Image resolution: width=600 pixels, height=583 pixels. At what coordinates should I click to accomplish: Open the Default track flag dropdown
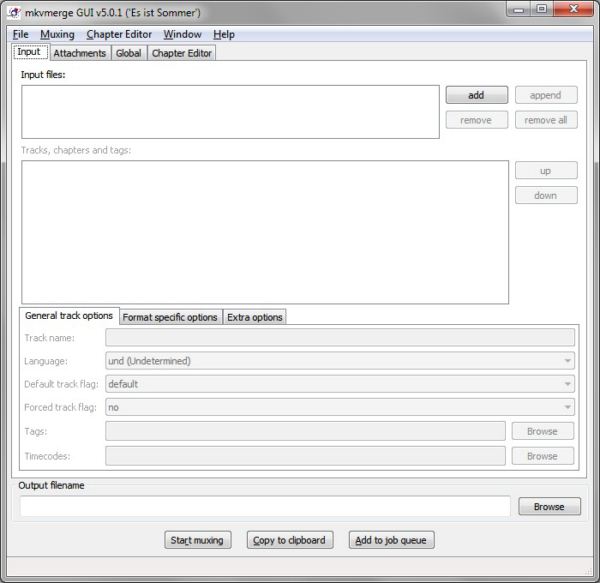[x=340, y=384]
